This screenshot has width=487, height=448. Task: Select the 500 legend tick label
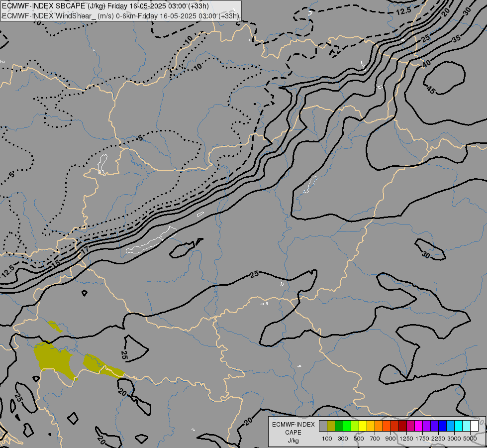pos(359,439)
